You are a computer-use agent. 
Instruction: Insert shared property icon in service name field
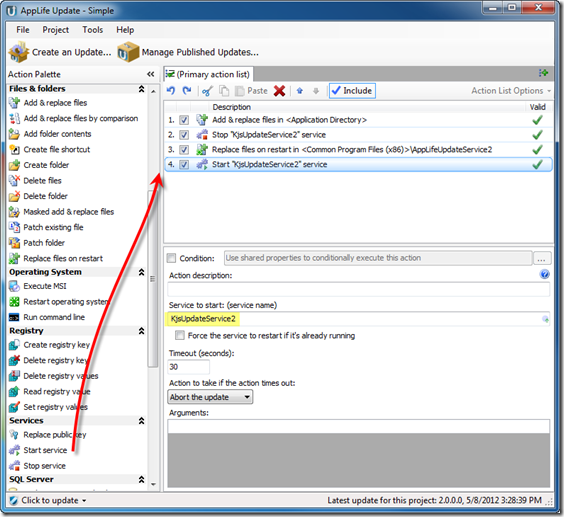pyautogui.click(x=545, y=319)
